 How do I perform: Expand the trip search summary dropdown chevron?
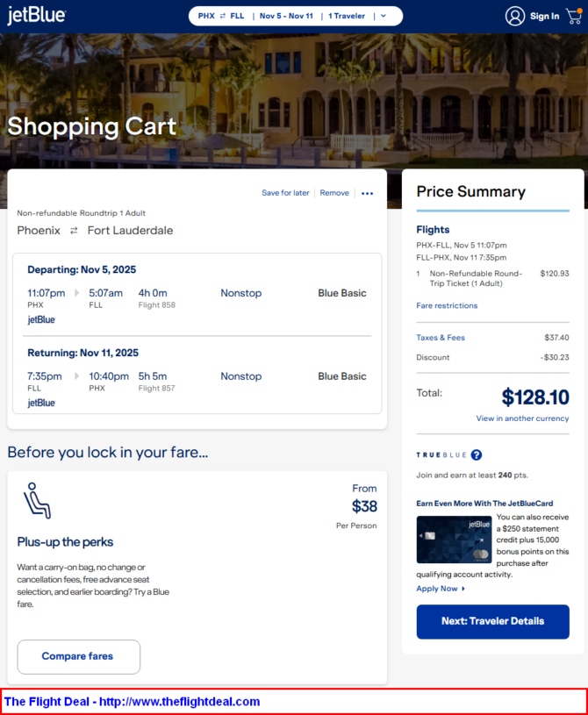point(384,16)
